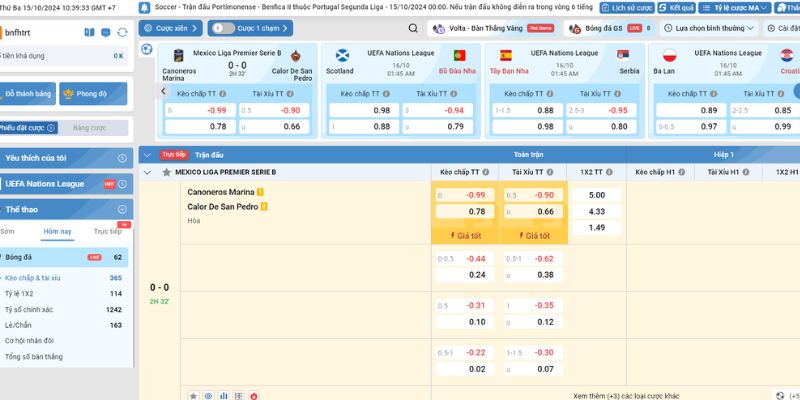Click info icon next to Kèo chấp TT column header

(486, 172)
